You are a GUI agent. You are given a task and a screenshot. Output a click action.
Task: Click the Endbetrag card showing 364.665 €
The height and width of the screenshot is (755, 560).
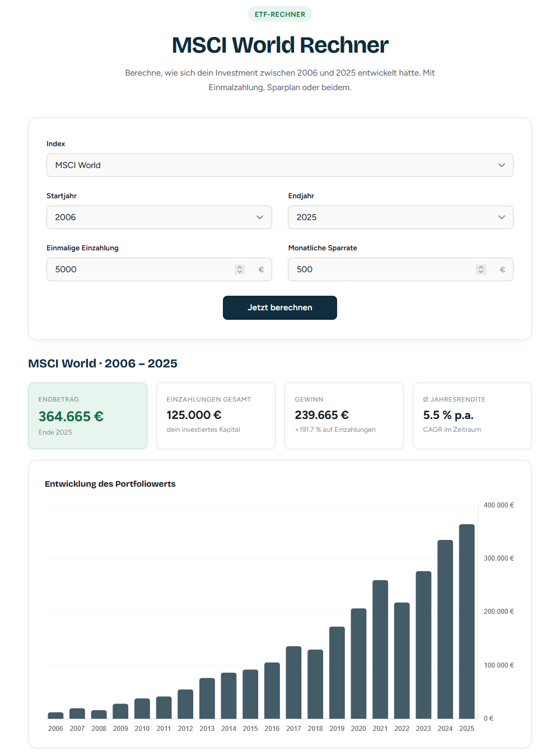[87, 416]
